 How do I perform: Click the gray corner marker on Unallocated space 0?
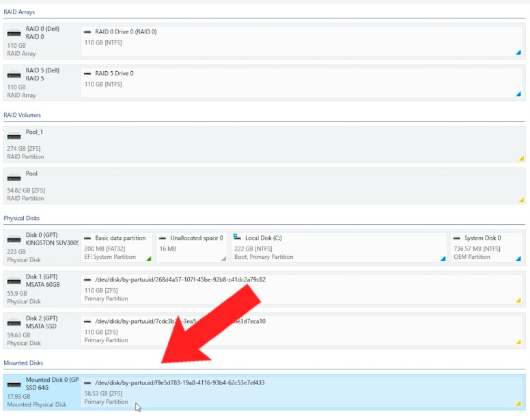[x=224, y=258]
